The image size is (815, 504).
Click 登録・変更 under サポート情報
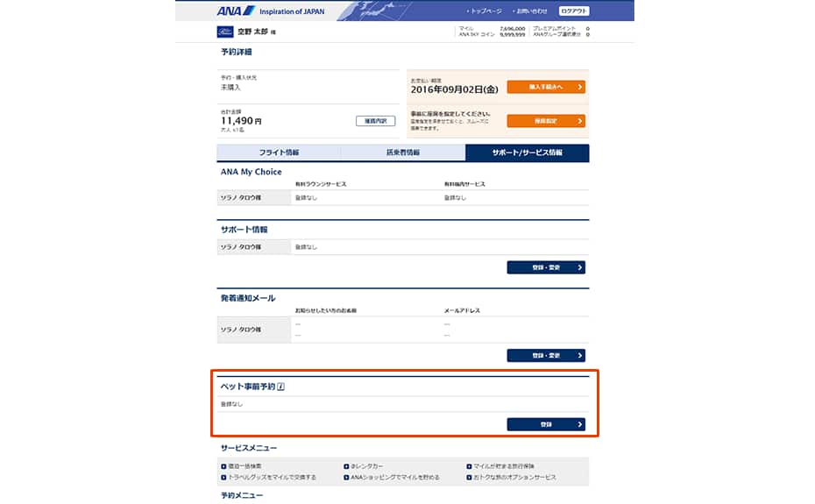tap(546, 267)
